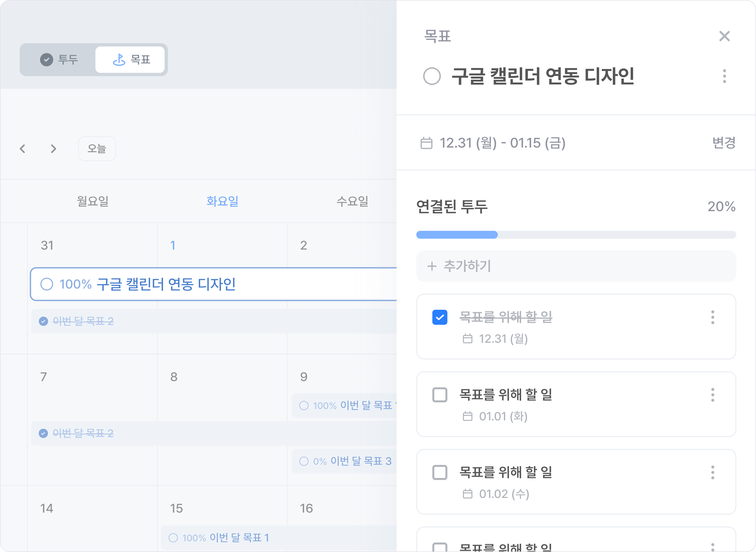Click the plus icon in 추가하기 field
This screenshot has width=756, height=552.
pos(432,266)
